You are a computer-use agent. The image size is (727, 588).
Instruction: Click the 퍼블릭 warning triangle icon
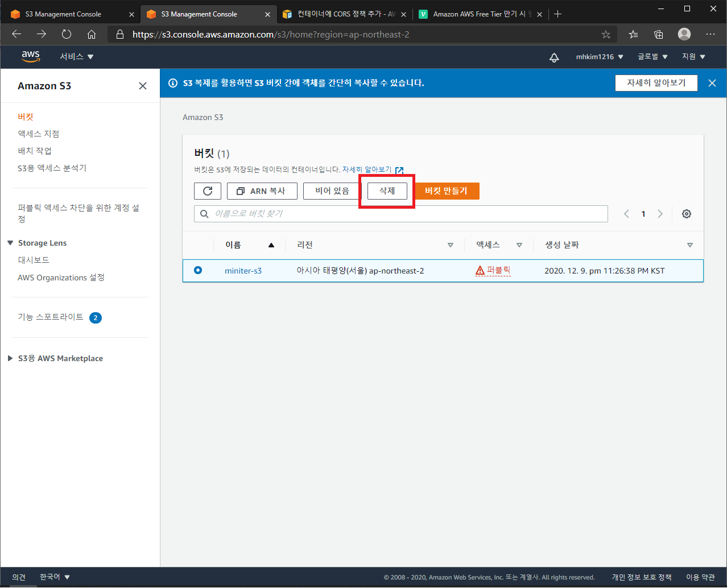(480, 271)
